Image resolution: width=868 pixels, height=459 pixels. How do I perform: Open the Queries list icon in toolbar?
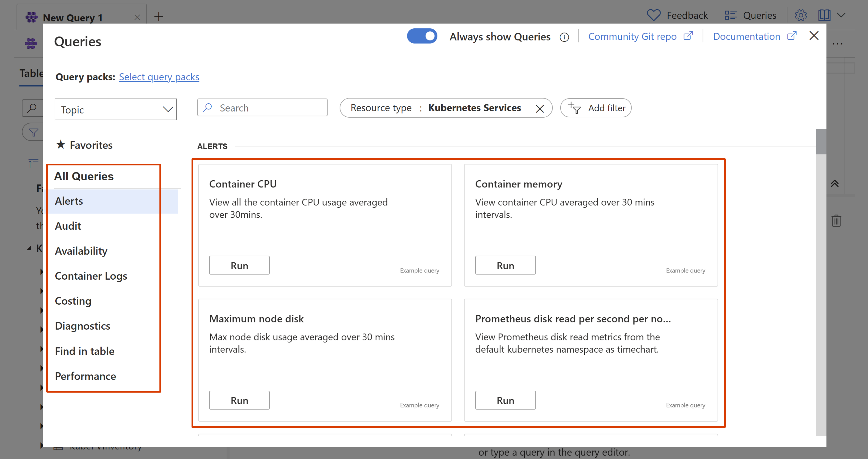tap(731, 15)
